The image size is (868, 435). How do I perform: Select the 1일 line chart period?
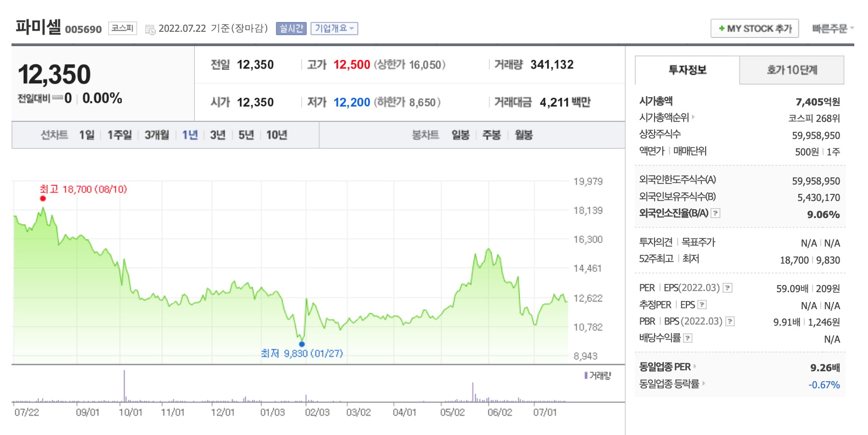point(87,135)
